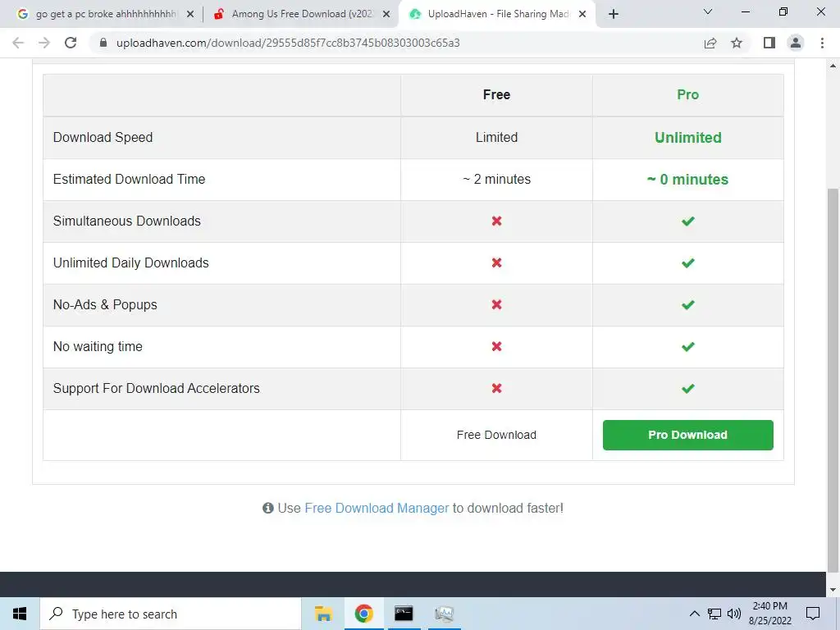Click the '~ 2 minutes' value
The height and width of the screenshot is (630, 840).
coord(496,179)
